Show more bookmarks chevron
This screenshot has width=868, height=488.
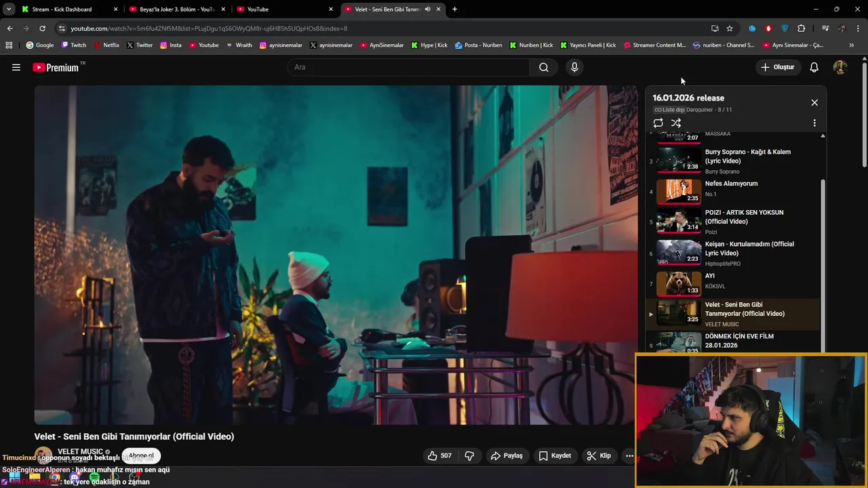852,45
